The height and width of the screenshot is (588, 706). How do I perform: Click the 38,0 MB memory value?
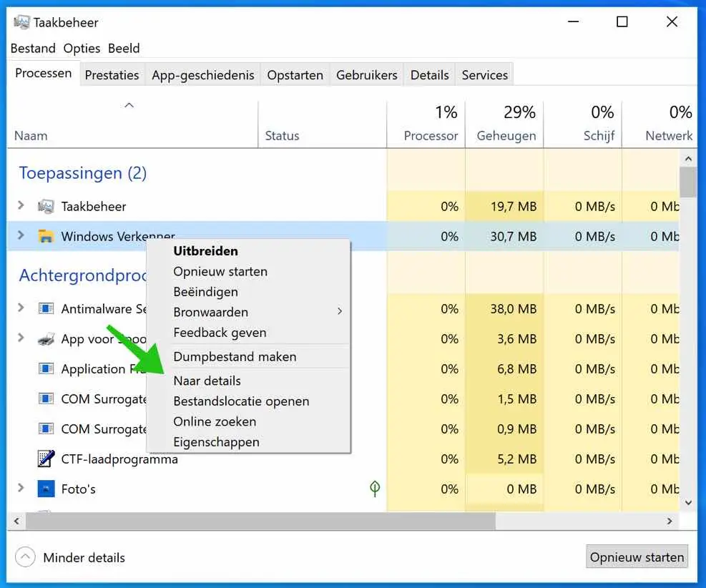(x=514, y=309)
